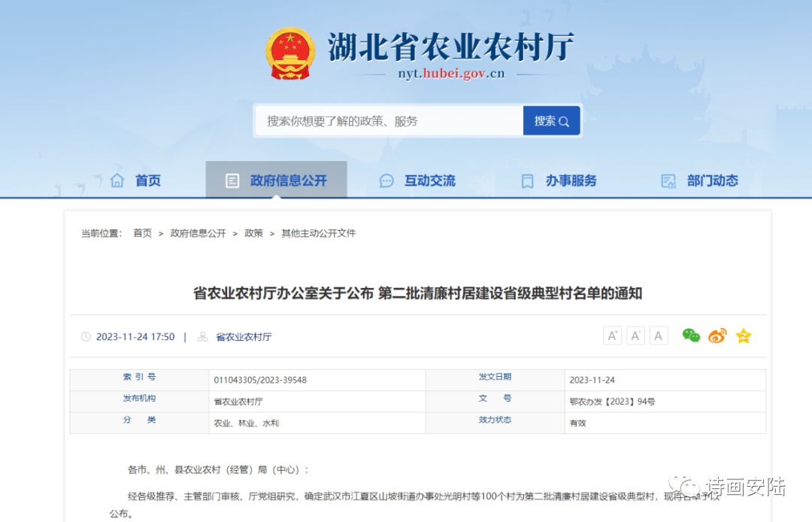Screen dimensions: 812x522
Task: Click the icon beside 部门动态
Action: click(x=666, y=180)
